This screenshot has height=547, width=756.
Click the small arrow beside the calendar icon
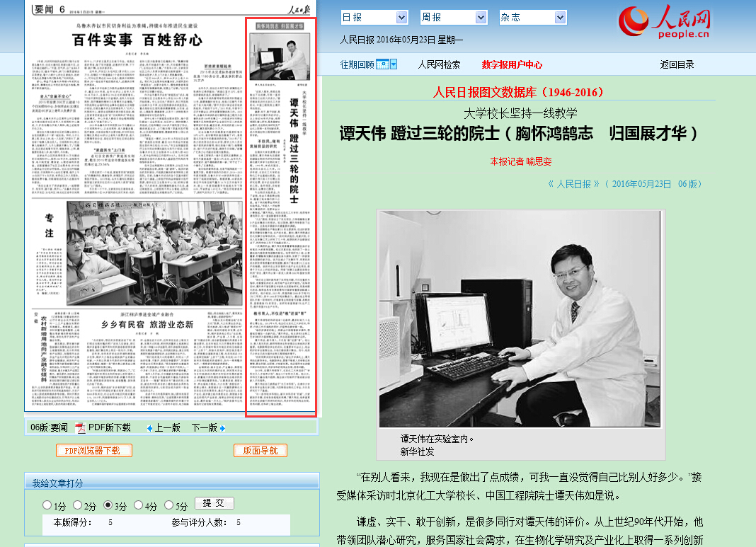coord(394,64)
